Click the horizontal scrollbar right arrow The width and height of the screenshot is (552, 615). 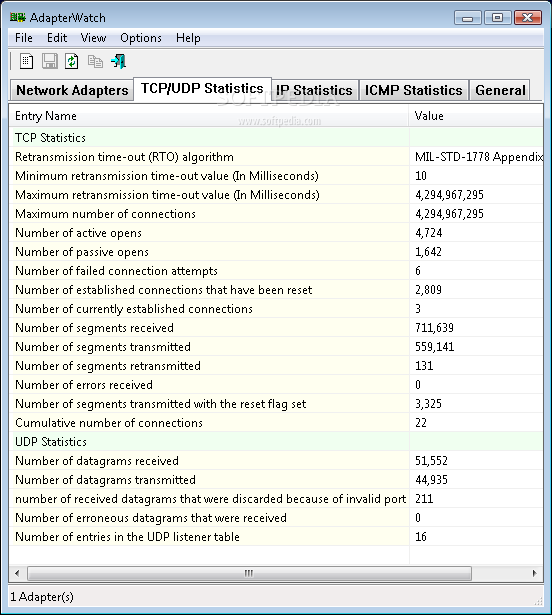click(x=534, y=573)
